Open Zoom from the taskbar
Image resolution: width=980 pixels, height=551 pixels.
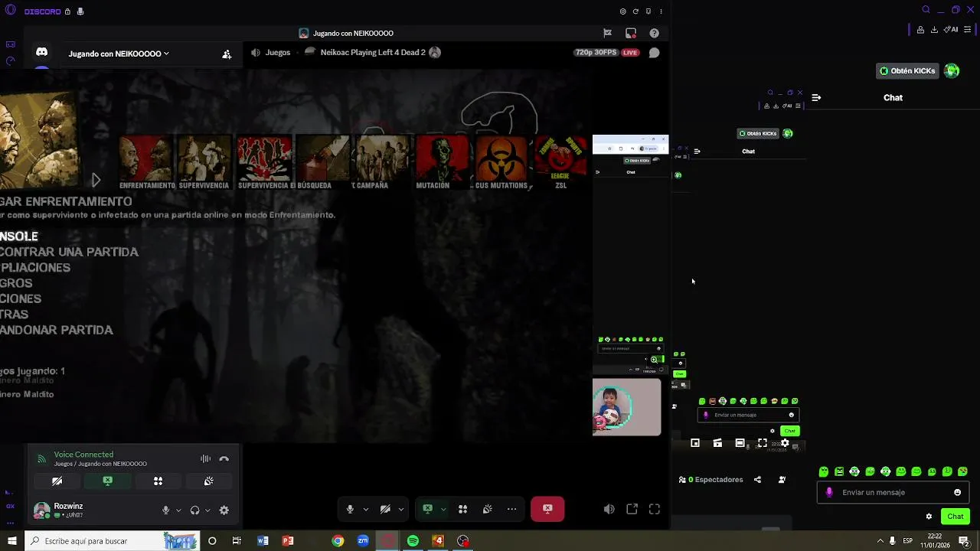coord(363,541)
